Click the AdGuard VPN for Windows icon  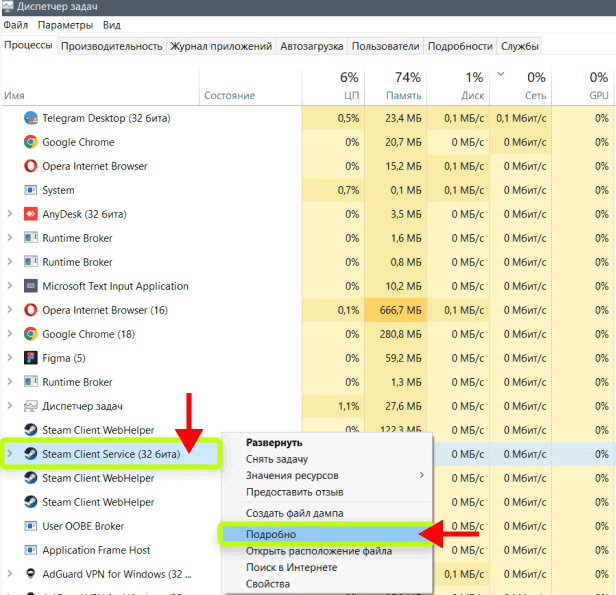tap(31, 574)
